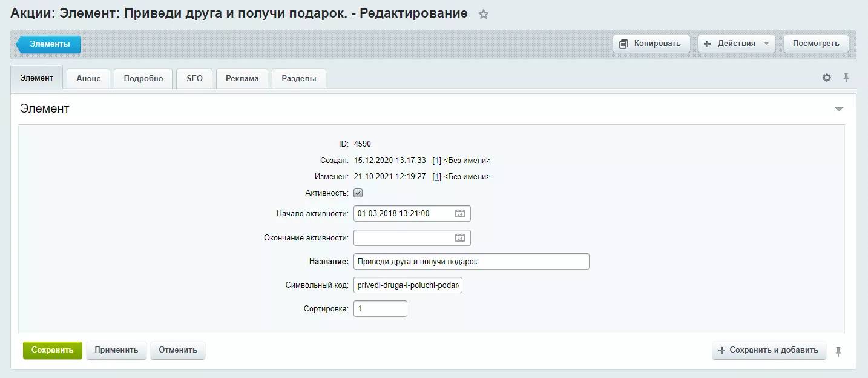Pin the bottom button bar
The image size is (868, 378).
[838, 351]
